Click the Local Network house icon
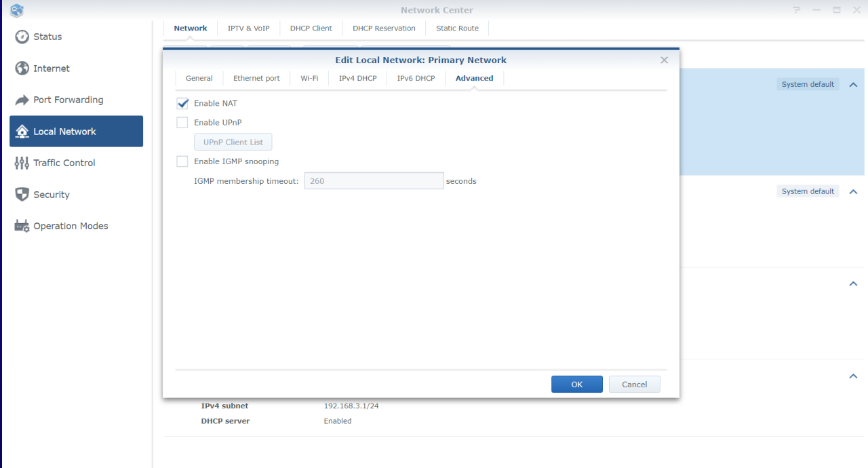 [x=22, y=132]
